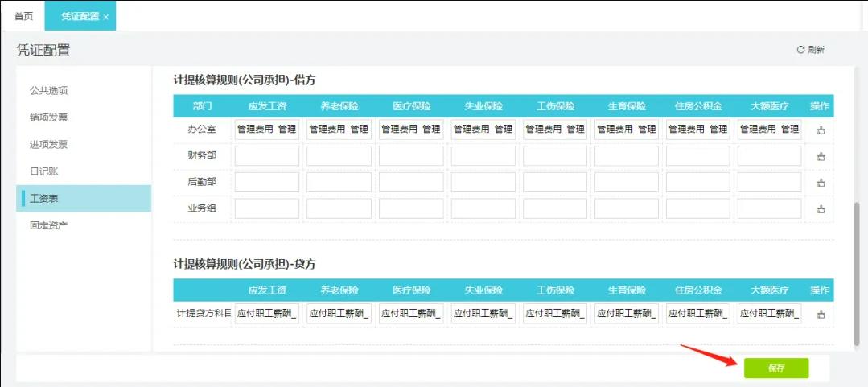
Task: Click the operation icon in 财务部 row
Action: pos(821,157)
